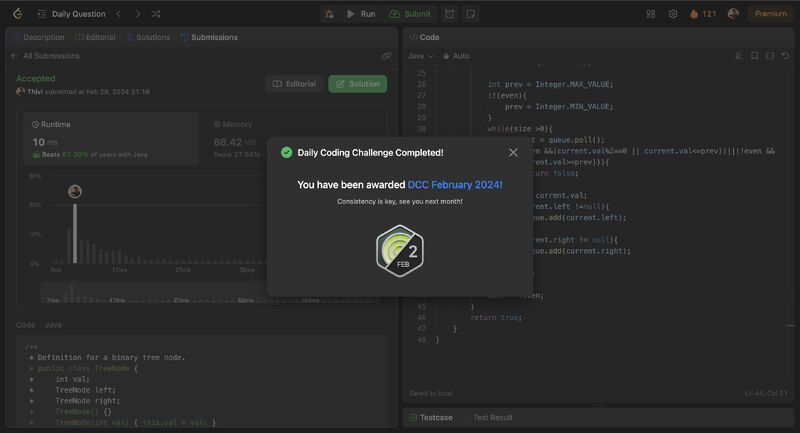Open the user profile avatar

(x=733, y=14)
